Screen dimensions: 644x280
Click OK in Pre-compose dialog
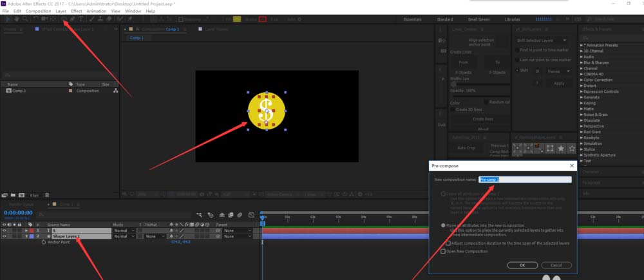coord(522,265)
